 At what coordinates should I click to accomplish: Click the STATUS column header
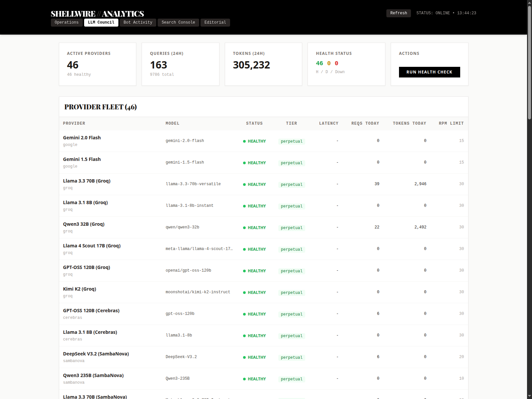click(x=254, y=123)
